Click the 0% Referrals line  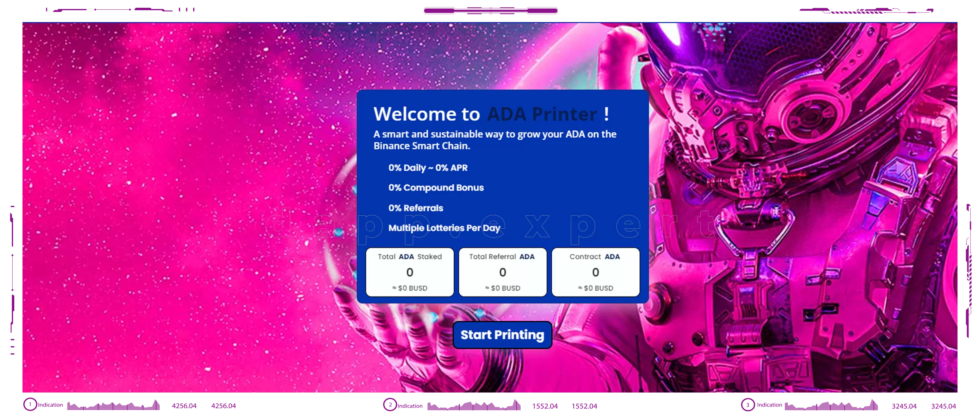pyautogui.click(x=416, y=208)
